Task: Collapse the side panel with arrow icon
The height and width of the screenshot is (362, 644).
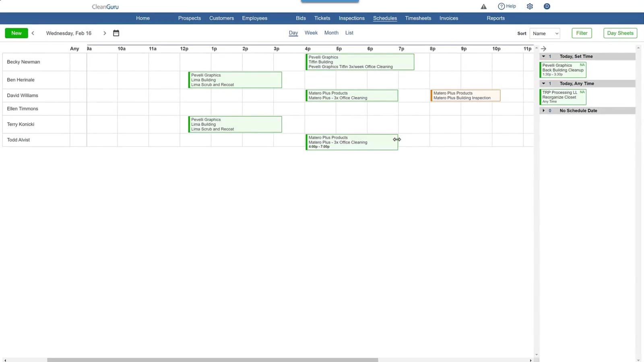Action: click(x=543, y=49)
